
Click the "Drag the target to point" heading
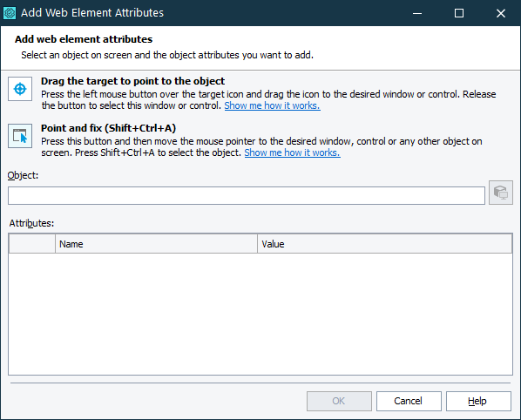coord(132,81)
